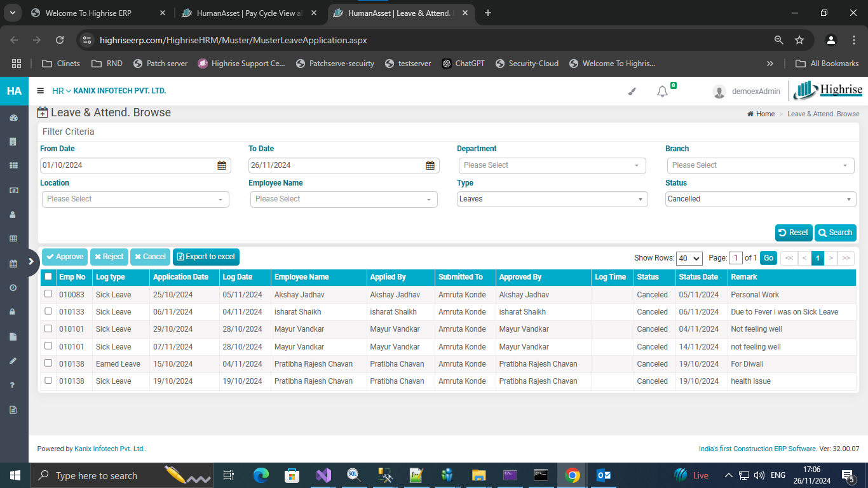This screenshot has width=868, height=488.
Task: Check the row for Akshay Jadhav
Action: point(48,294)
